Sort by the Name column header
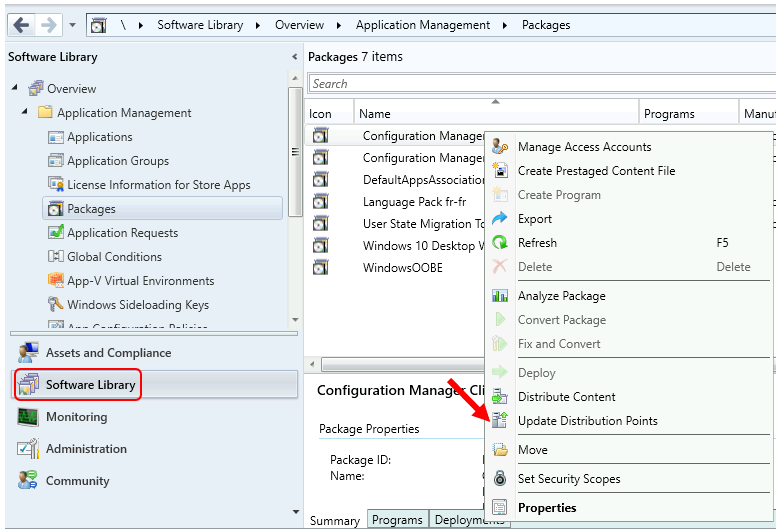The height and width of the screenshot is (532, 782). 496,114
